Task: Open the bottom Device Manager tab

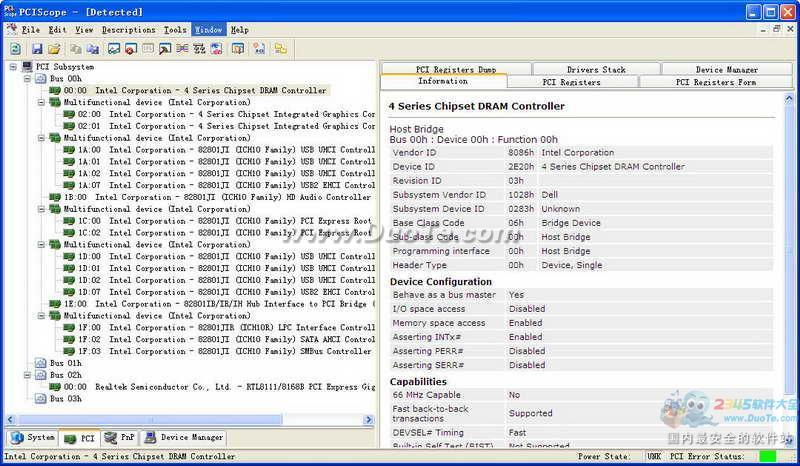Action: [x=184, y=437]
